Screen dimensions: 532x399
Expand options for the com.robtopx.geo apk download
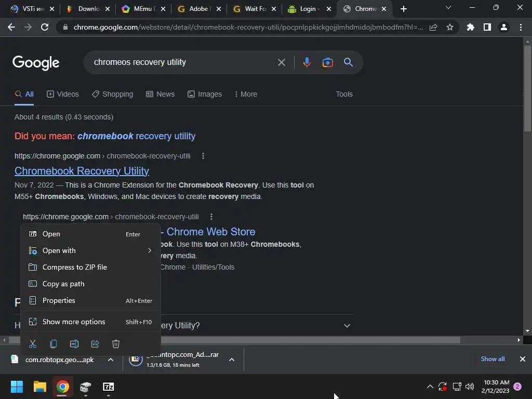(111, 360)
